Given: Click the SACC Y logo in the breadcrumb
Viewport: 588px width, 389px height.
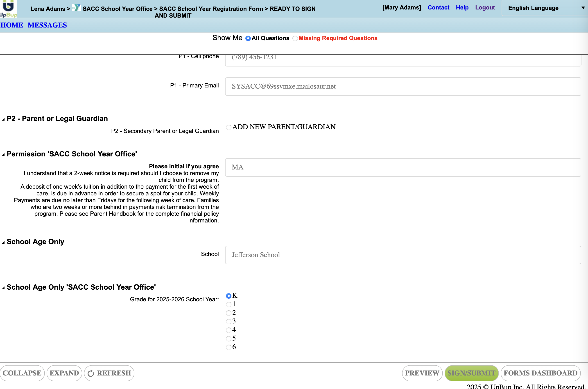Looking at the screenshot, I should [x=76, y=7].
